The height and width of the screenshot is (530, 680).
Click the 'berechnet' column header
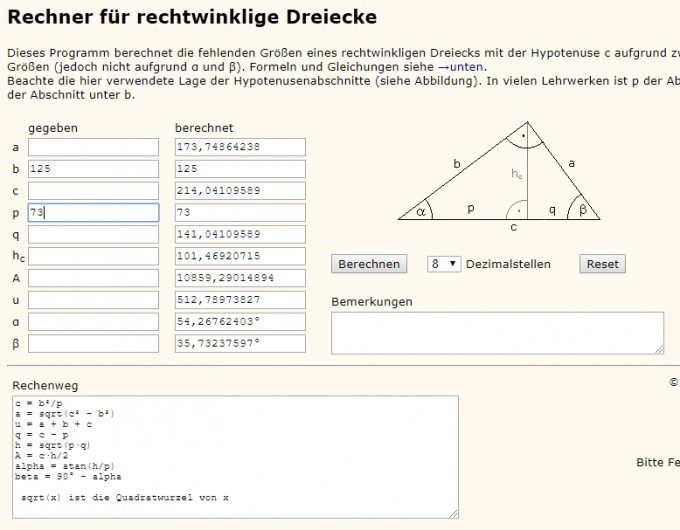(x=204, y=128)
